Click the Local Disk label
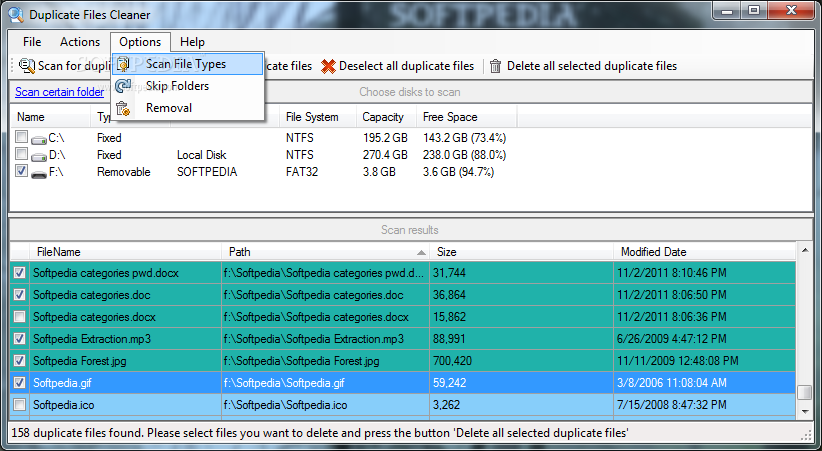 pos(202,155)
